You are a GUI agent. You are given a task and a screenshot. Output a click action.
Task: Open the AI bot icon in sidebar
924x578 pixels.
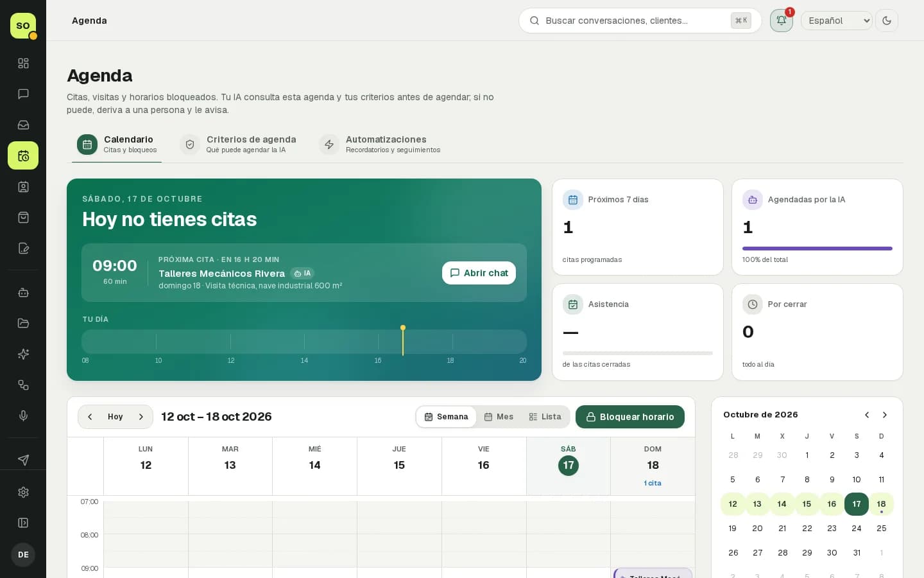pos(23,292)
